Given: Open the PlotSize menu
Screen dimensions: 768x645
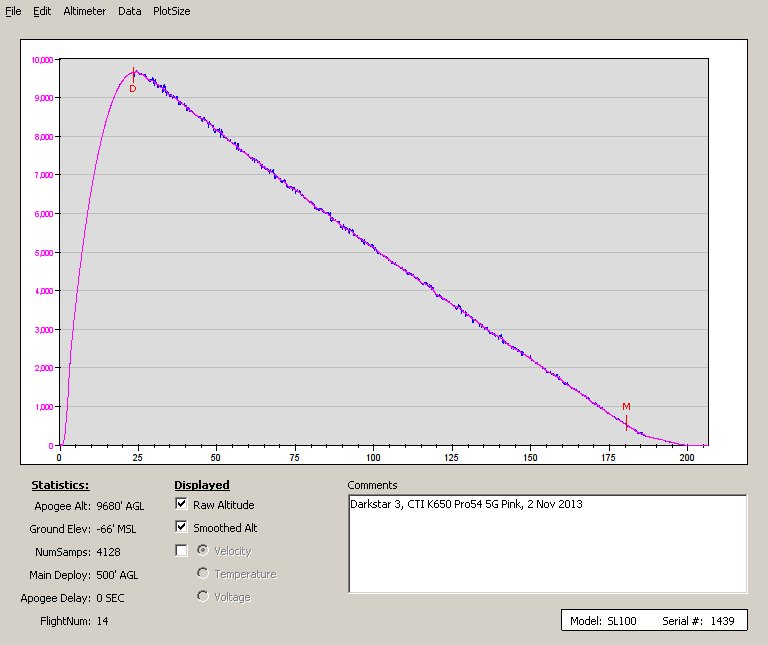Looking at the screenshot, I should click(171, 11).
